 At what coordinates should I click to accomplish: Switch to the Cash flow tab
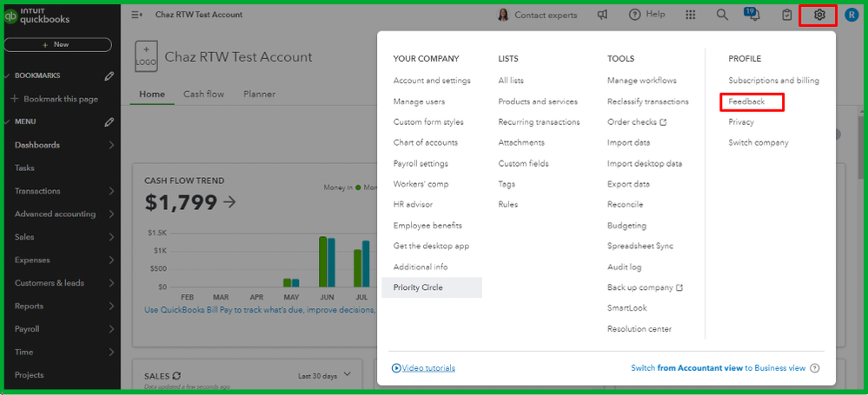tap(203, 94)
